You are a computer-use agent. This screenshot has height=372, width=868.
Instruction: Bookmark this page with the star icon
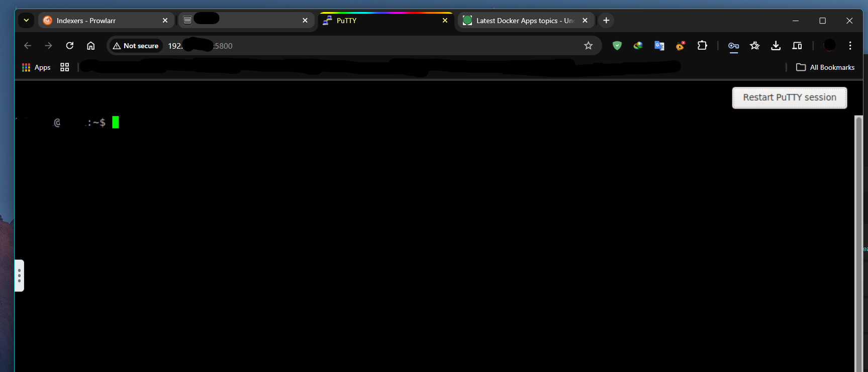coord(588,46)
